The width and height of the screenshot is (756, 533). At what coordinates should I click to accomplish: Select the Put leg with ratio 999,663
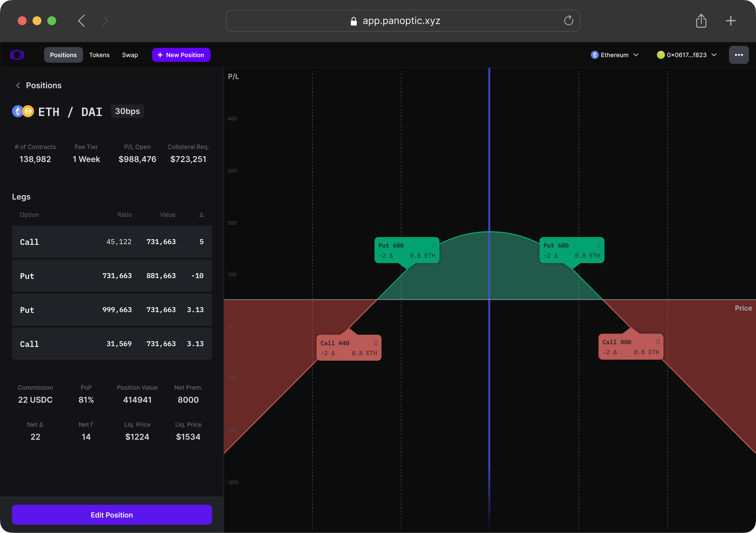click(x=112, y=310)
